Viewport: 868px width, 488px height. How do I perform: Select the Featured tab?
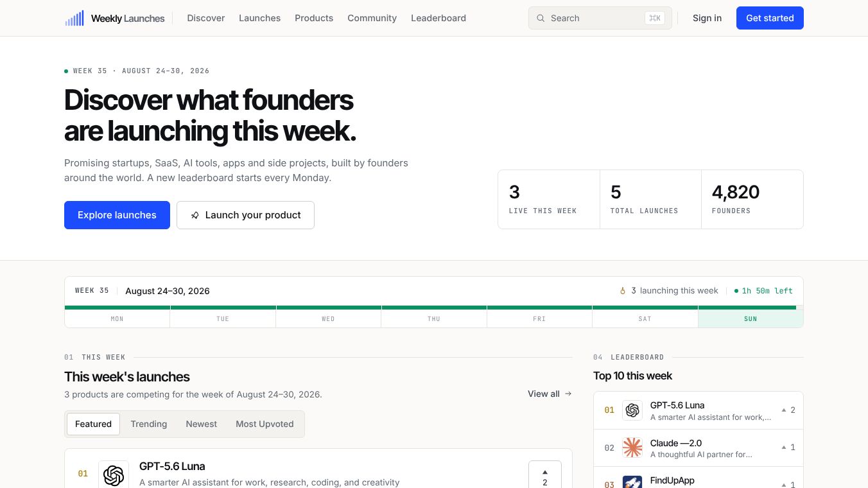(x=93, y=424)
